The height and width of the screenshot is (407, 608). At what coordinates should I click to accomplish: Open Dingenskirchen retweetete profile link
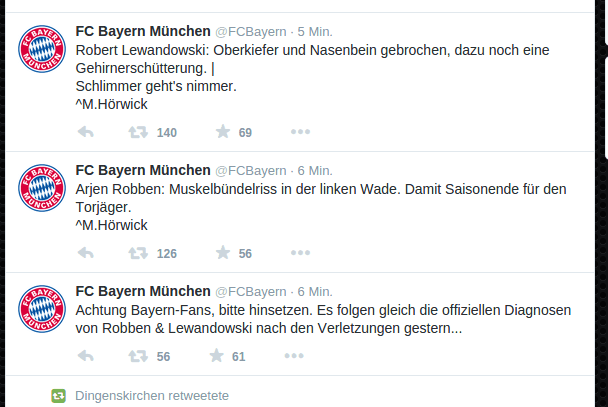click(x=152, y=396)
